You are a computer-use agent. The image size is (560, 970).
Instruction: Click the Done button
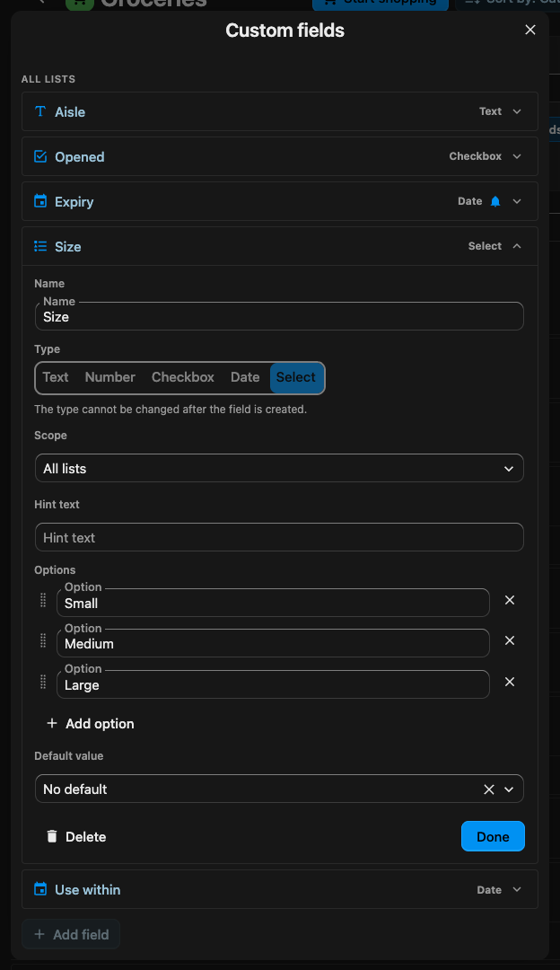[x=493, y=836]
